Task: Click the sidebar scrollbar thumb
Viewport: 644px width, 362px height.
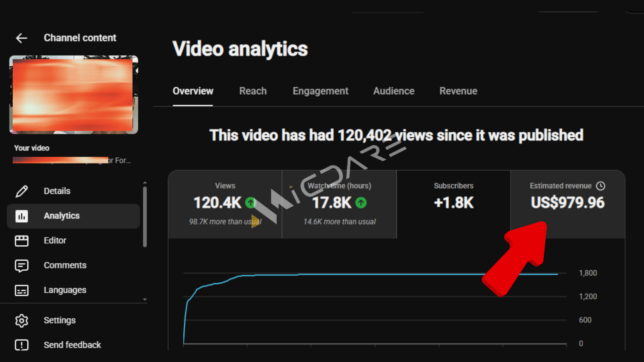Action: pyautogui.click(x=145, y=217)
